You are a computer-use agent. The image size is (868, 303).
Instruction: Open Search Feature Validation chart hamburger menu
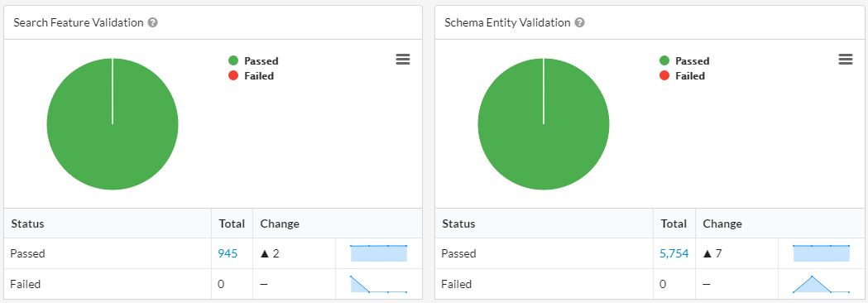pyautogui.click(x=403, y=60)
